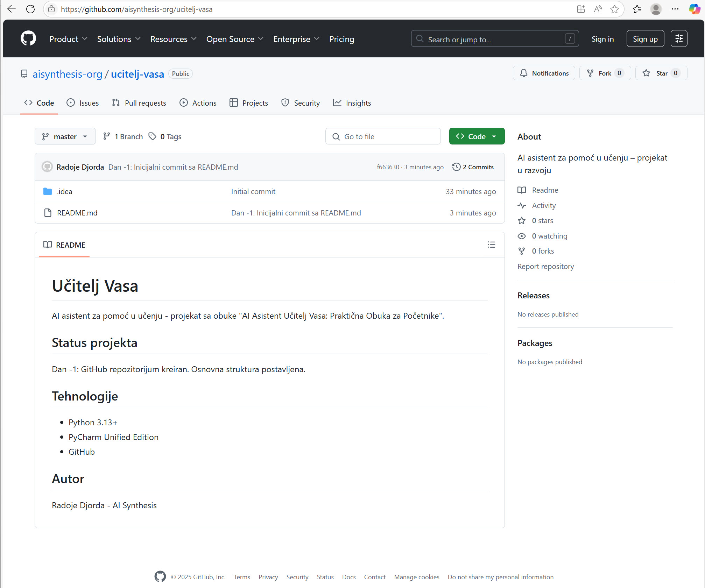Star the ucitelj-vasa repository
The height and width of the screenshot is (588, 705).
coord(661,73)
